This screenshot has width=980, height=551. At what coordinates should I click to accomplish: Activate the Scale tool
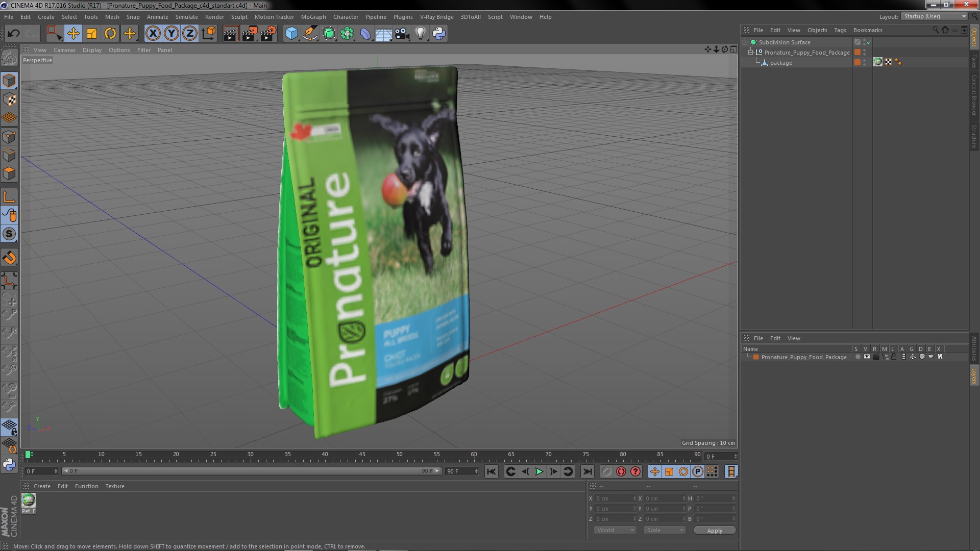pos(92,34)
